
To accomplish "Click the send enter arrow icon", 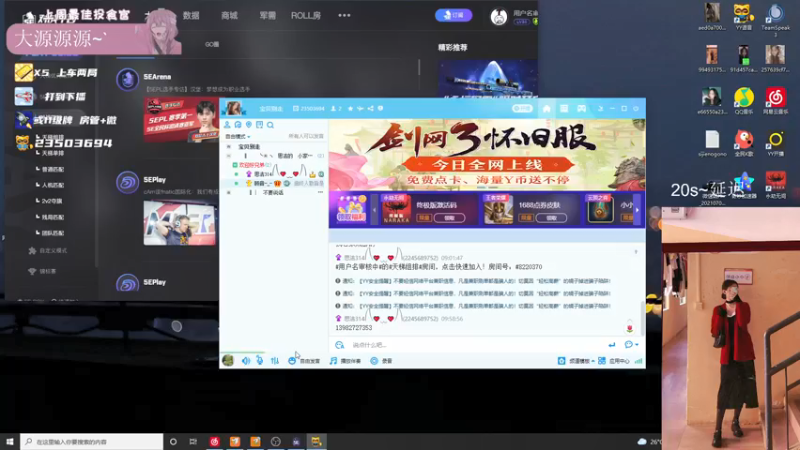I will (612, 345).
